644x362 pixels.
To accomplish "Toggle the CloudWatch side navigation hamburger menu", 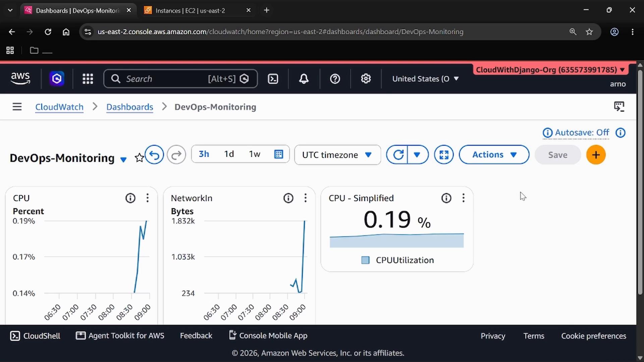I will (x=17, y=107).
